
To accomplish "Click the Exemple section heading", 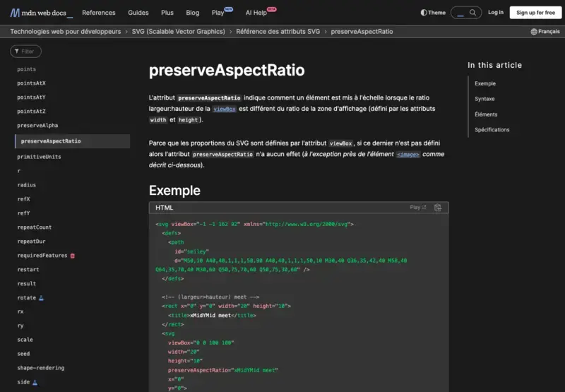I will (x=174, y=191).
